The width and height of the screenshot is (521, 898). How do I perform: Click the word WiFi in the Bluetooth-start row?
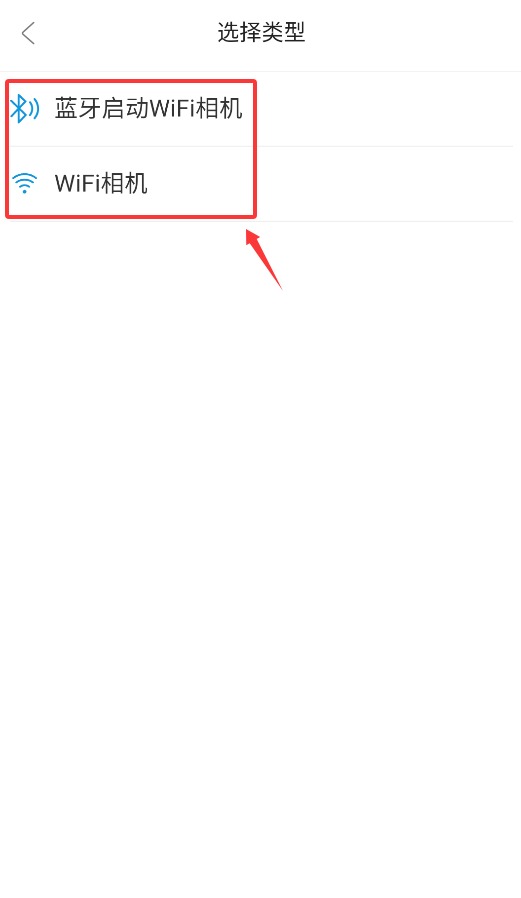pos(172,108)
